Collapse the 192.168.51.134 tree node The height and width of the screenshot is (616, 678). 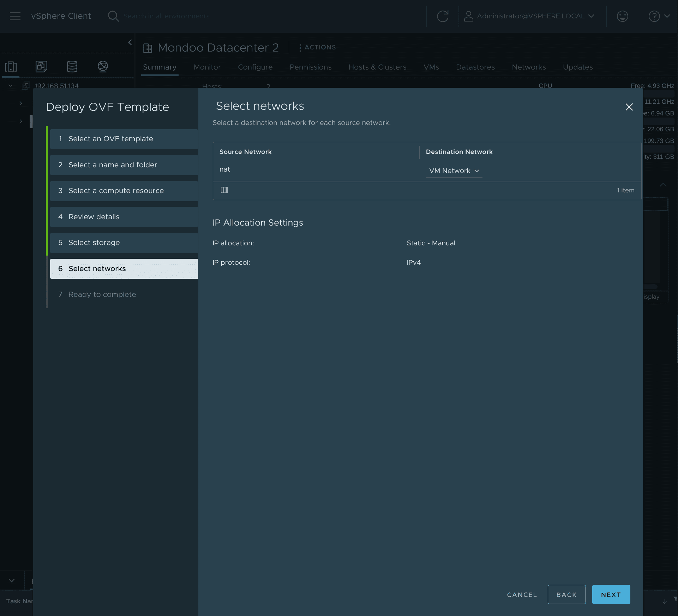tap(10, 85)
